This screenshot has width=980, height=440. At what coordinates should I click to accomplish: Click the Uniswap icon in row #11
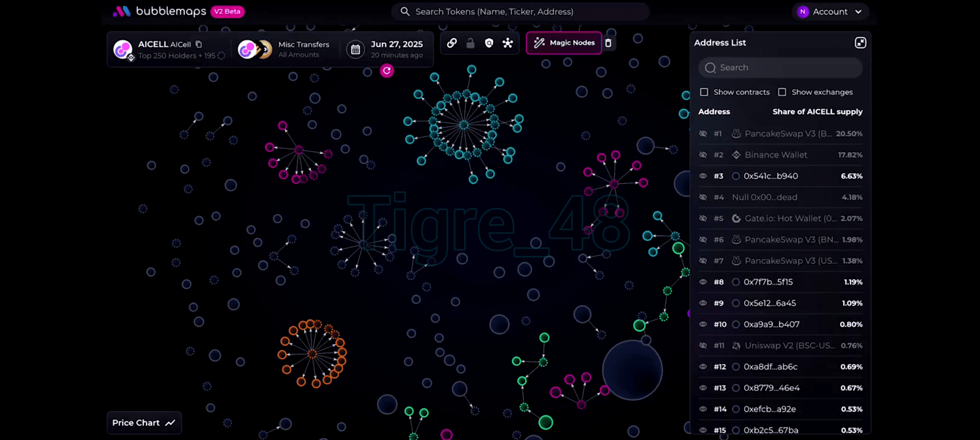click(736, 346)
